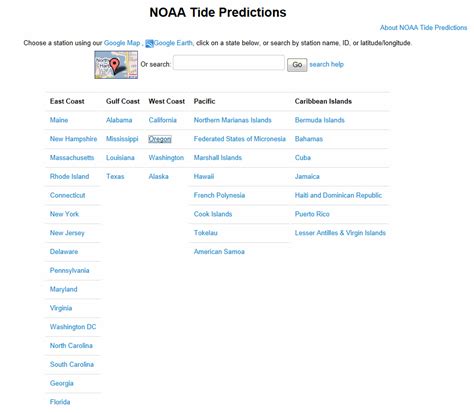Choose Florida in East Coast list
The height and width of the screenshot is (413, 474).
[x=60, y=402]
